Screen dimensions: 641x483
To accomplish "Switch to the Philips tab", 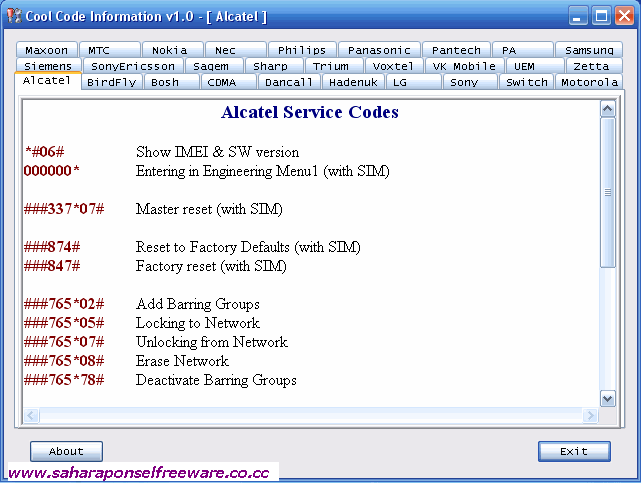I will 302,50.
